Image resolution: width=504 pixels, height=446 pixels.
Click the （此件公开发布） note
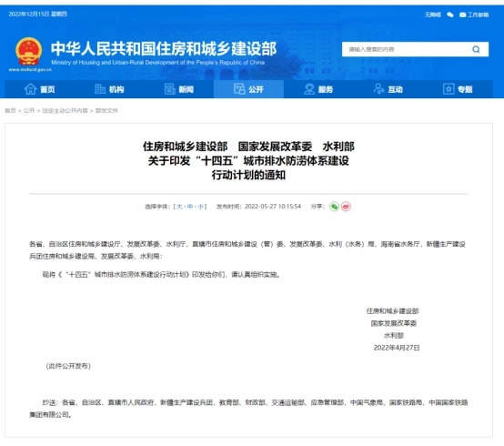(x=68, y=366)
